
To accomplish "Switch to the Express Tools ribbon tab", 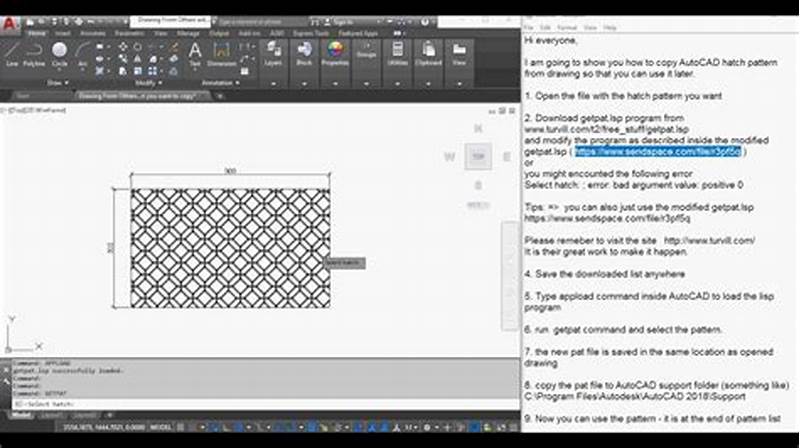I will pos(310,34).
